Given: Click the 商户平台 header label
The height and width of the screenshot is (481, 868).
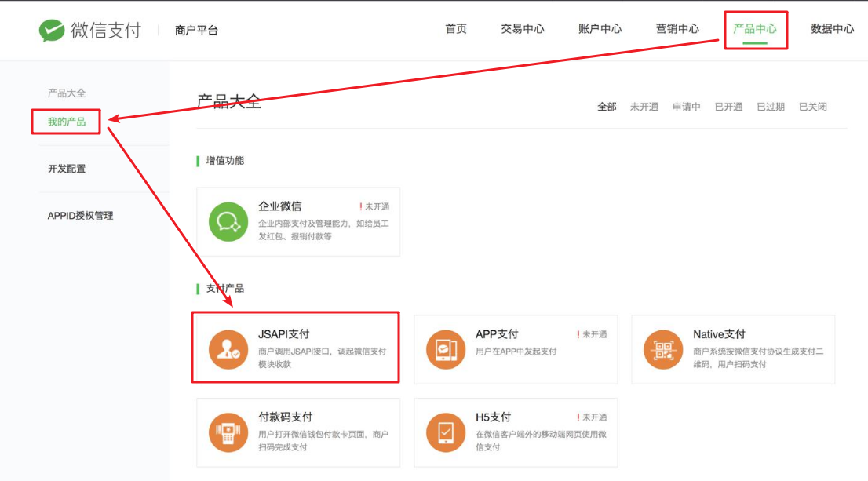Looking at the screenshot, I should pos(196,31).
